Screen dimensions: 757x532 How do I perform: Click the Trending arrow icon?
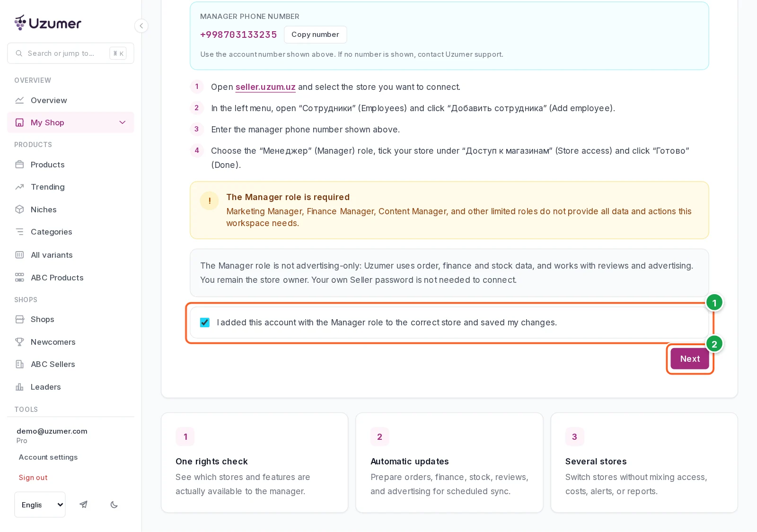[x=19, y=187]
